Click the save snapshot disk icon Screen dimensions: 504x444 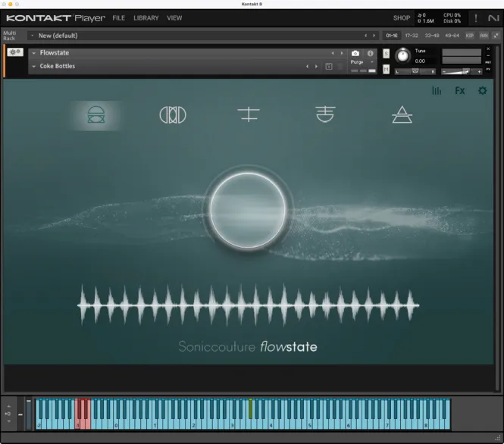point(329,67)
